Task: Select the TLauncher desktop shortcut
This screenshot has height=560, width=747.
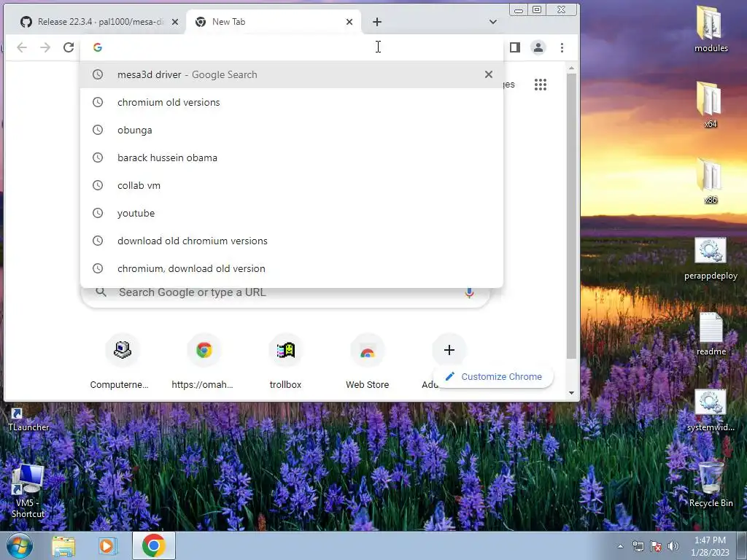Action: (x=28, y=419)
